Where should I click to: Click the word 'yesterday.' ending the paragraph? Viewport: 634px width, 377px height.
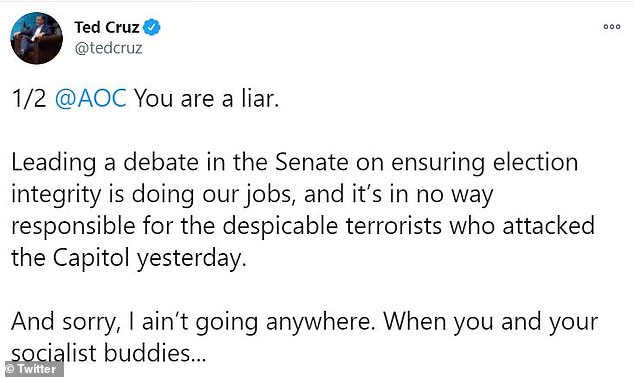click(191, 258)
